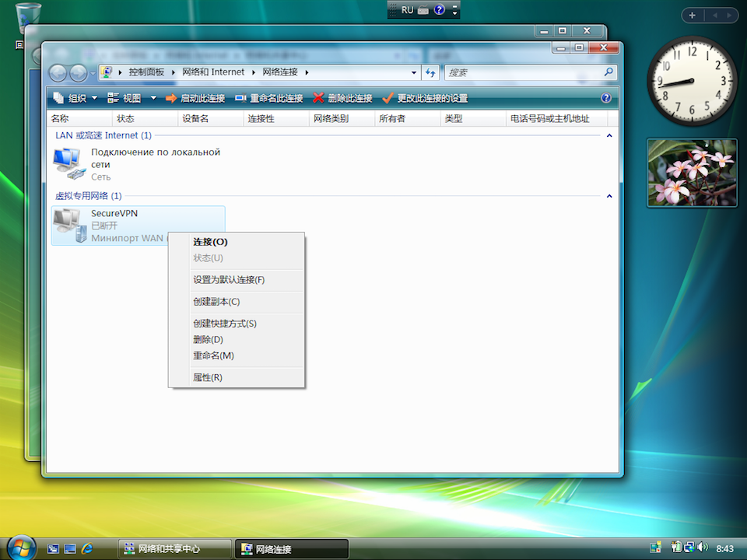The image size is (747, 560).
Task: Click the volume speaker icon in tray
Action: (703, 548)
